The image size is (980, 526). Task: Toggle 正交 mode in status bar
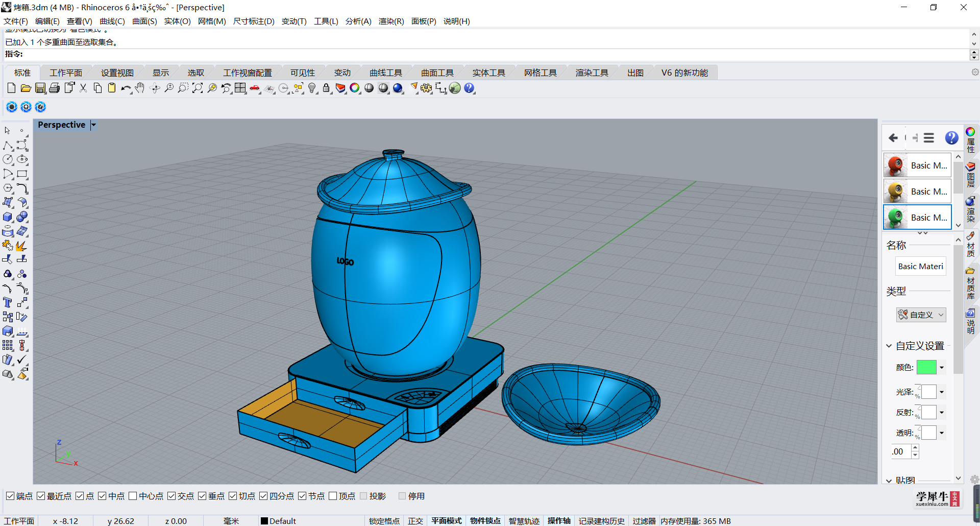[415, 521]
